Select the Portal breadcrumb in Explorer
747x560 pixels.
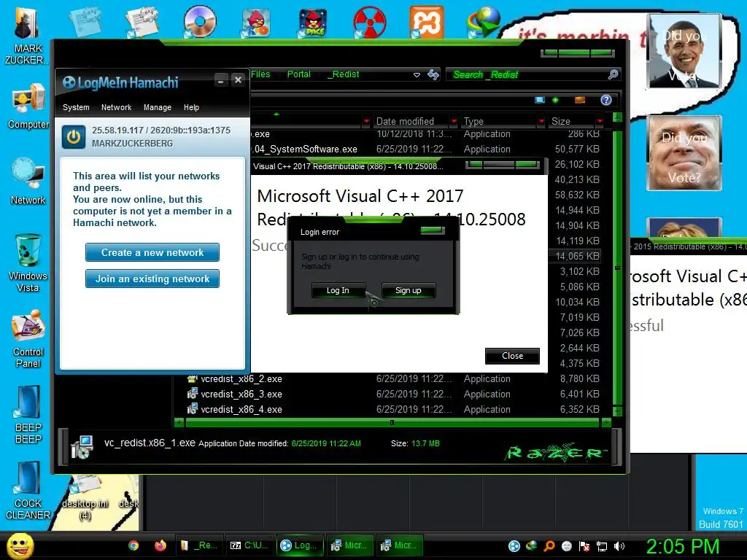[x=298, y=74]
